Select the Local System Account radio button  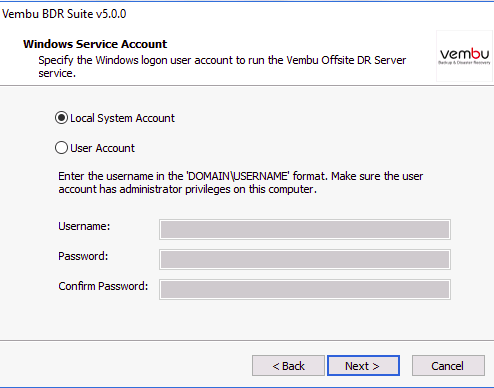click(x=61, y=118)
